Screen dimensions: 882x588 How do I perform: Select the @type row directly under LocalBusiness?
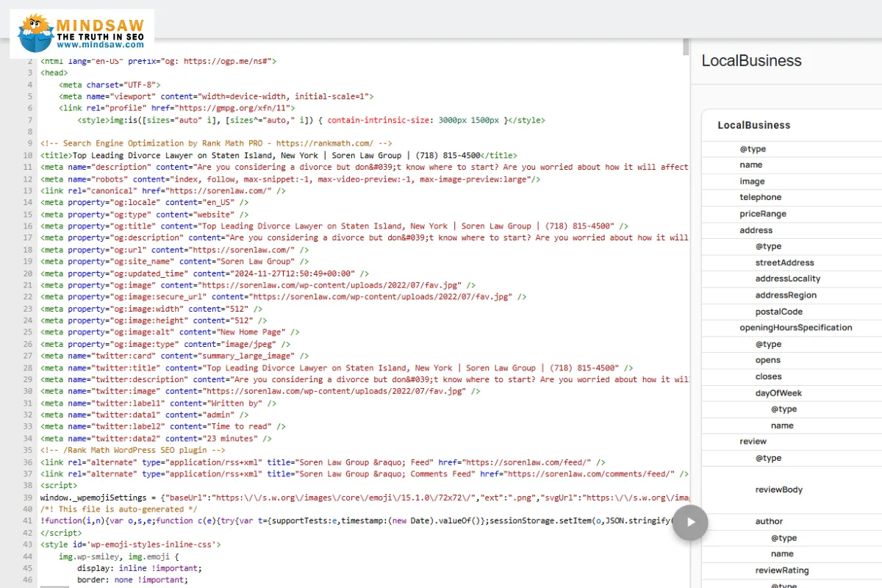792,148
